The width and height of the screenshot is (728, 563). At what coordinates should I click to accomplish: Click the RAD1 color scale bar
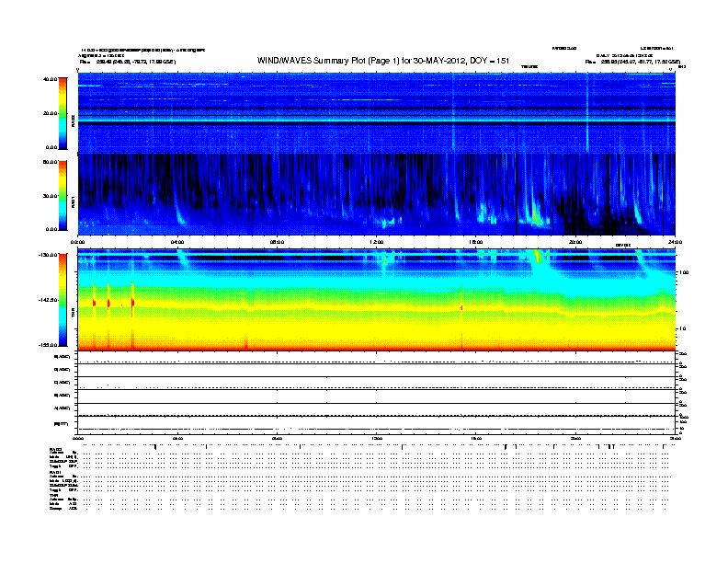click(63, 196)
